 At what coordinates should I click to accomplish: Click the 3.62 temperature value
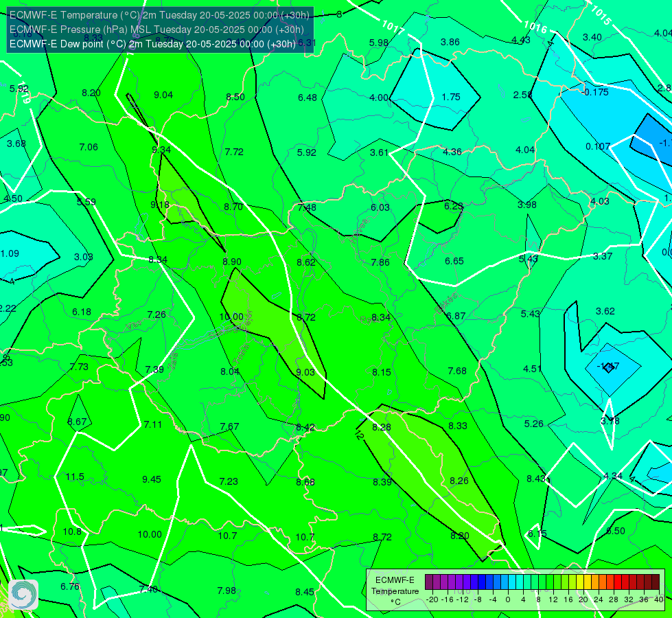click(x=605, y=311)
